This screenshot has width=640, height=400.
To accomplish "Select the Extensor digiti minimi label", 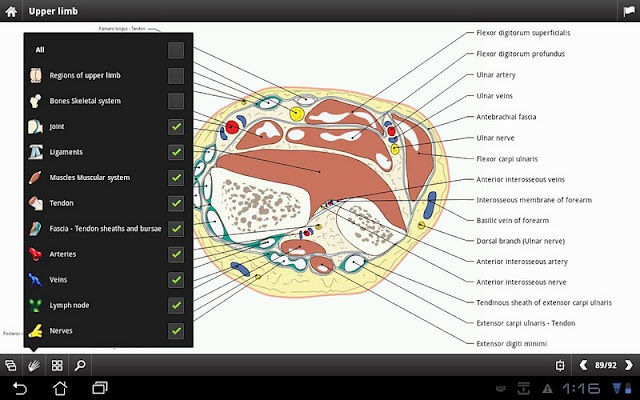I will pyautogui.click(x=511, y=344).
